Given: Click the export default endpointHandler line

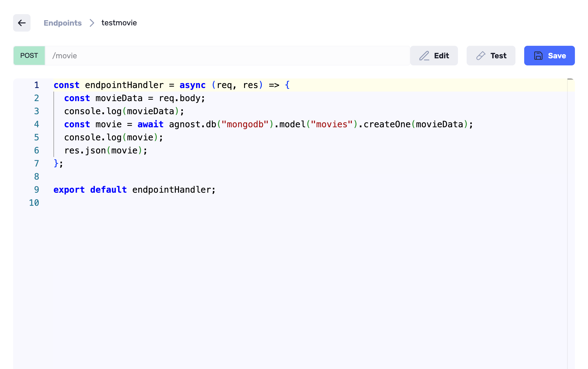Looking at the screenshot, I should [134, 190].
